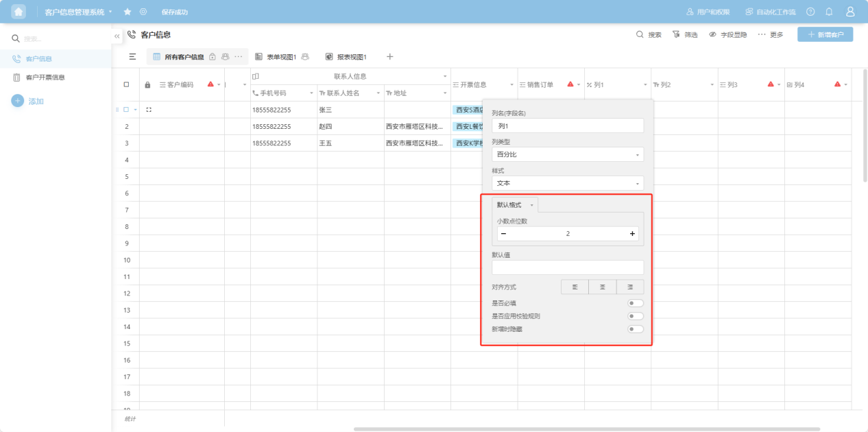Click the help question mark icon

coord(810,12)
